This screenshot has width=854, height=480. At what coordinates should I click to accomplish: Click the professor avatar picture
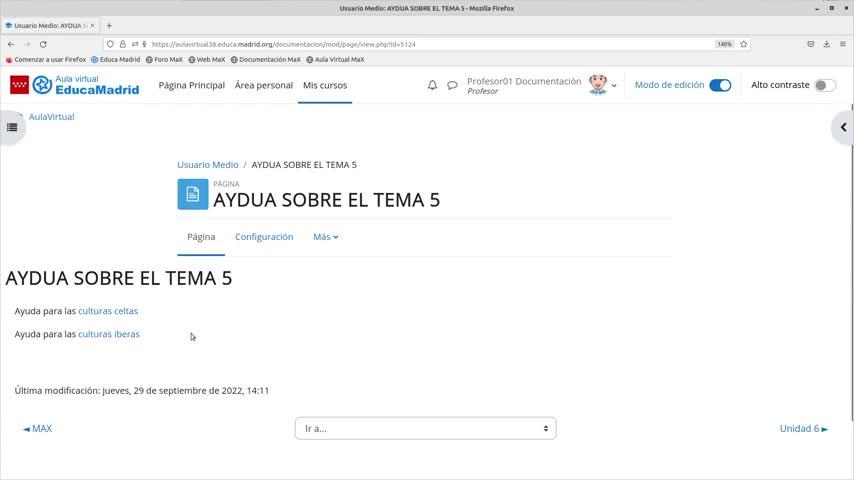click(598, 84)
